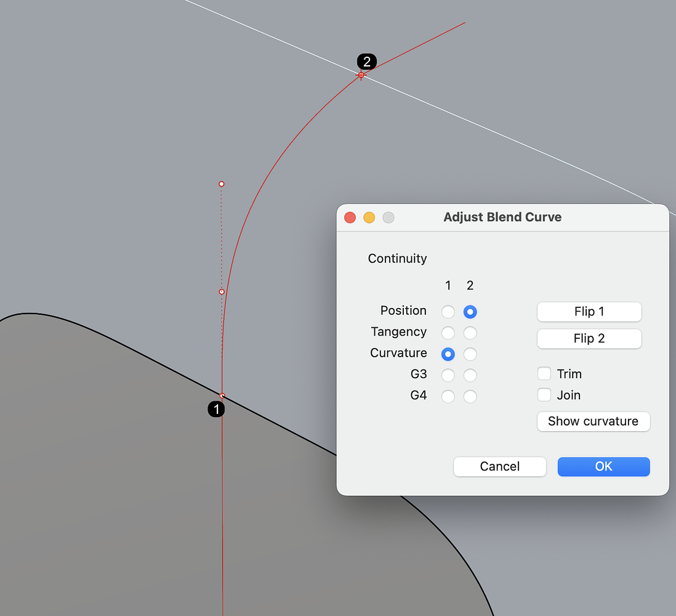Click the middle control point of the blend curve

tap(222, 291)
